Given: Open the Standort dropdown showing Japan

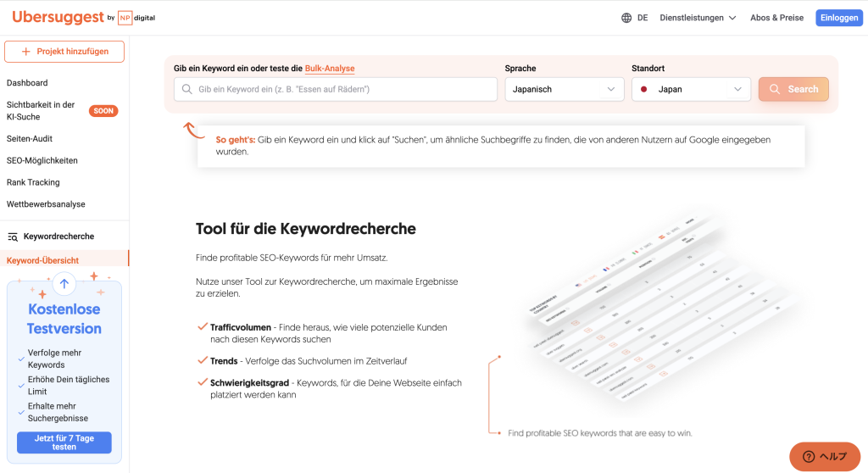Looking at the screenshot, I should [691, 89].
